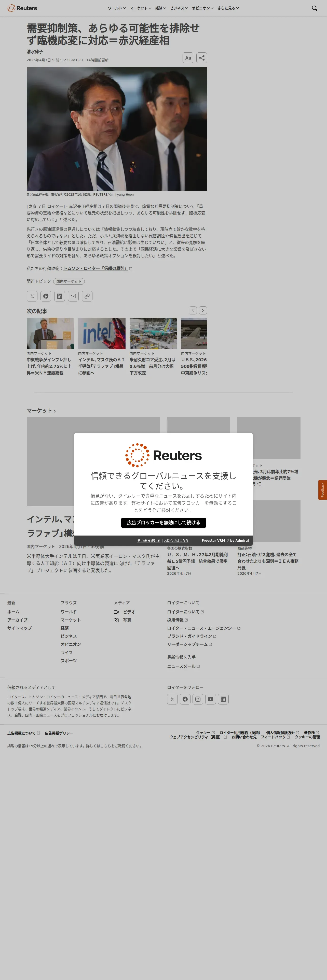Image resolution: width=327 pixels, height=980 pixels.
Task: Follow Reuters on LinkedIn in footer
Action: (x=223, y=699)
